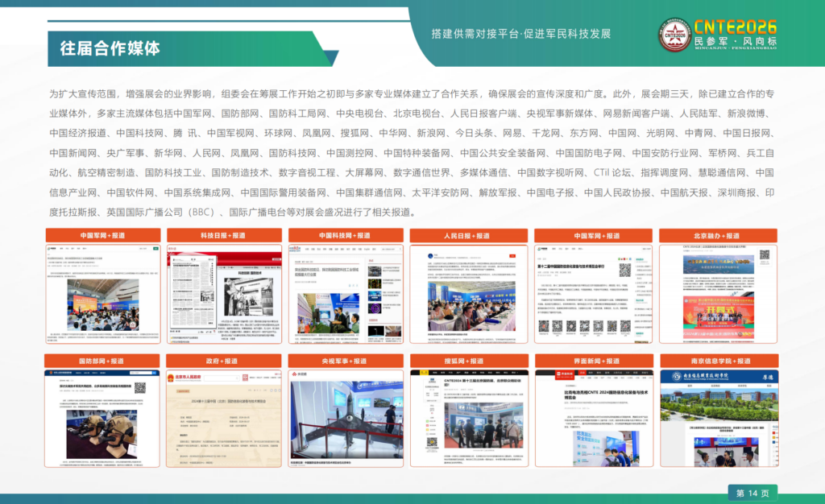Select the 南京信息学院+报道 orange label

coord(718,361)
